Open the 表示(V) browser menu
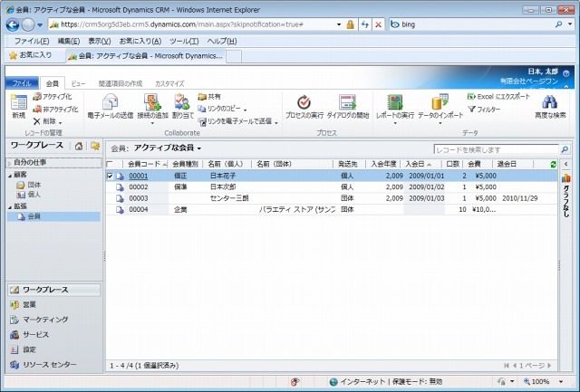This screenshot has width=580, height=392. tap(100, 41)
